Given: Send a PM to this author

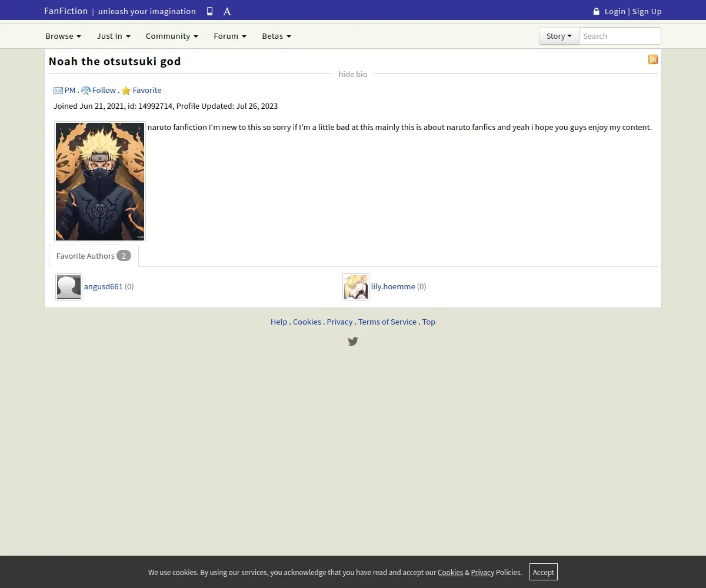Looking at the screenshot, I should 70,90.
